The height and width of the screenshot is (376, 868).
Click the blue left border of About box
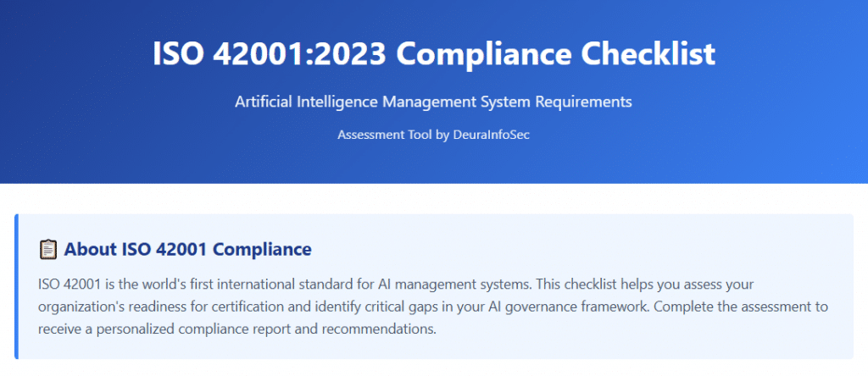click(x=16, y=286)
